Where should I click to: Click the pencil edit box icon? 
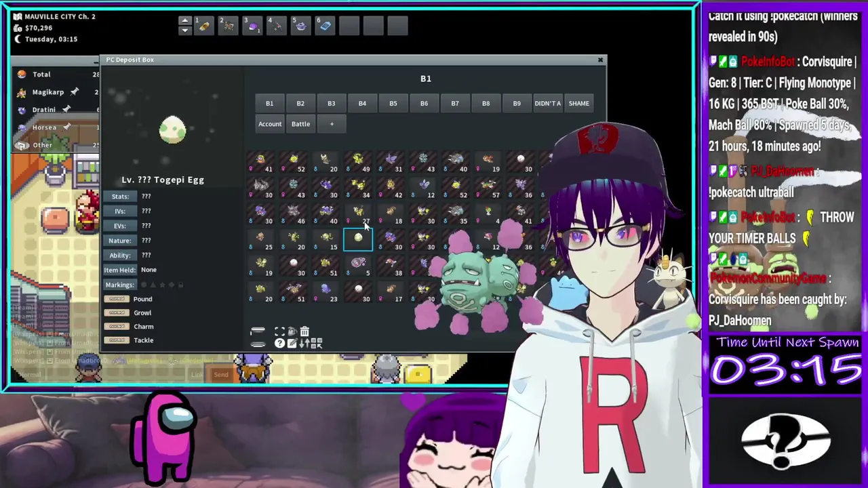(x=292, y=344)
